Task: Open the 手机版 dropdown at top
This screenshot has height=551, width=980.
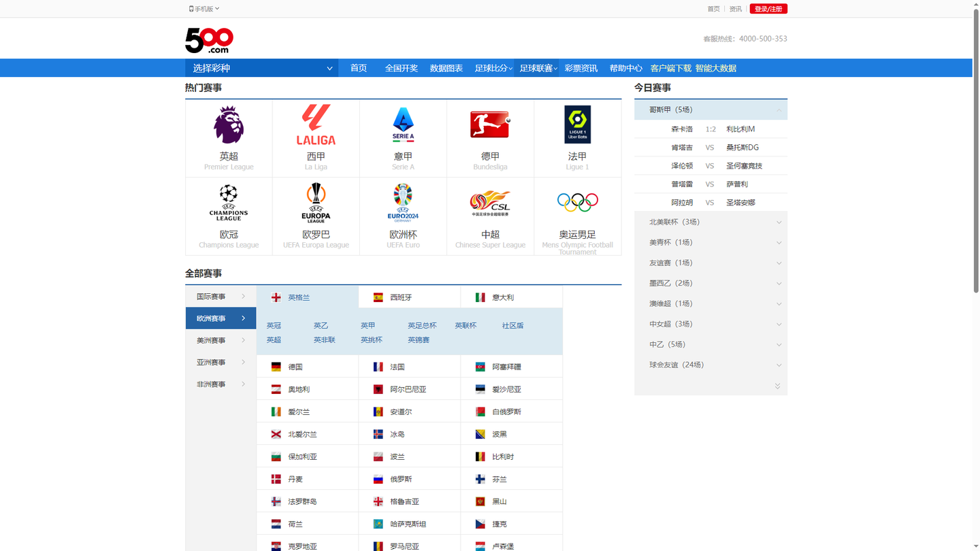Action: pos(204,9)
